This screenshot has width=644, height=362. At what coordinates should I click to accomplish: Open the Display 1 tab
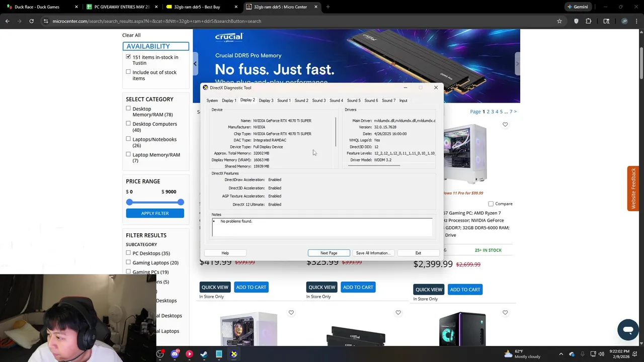pos(229,101)
